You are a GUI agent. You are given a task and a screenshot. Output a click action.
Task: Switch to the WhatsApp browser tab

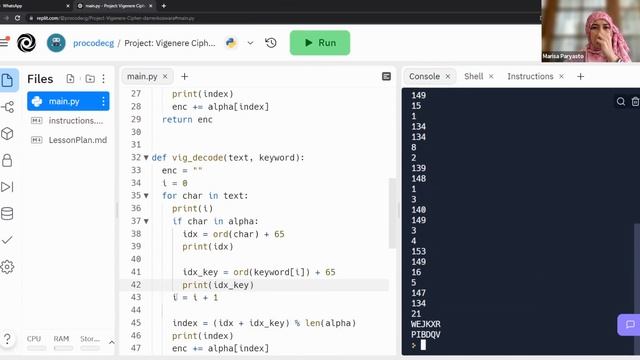click(x=35, y=6)
